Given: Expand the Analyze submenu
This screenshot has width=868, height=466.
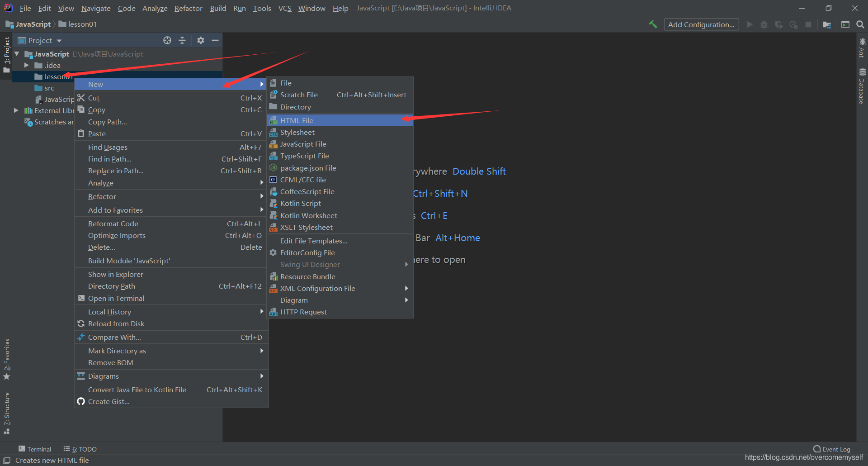Looking at the screenshot, I should [x=171, y=183].
